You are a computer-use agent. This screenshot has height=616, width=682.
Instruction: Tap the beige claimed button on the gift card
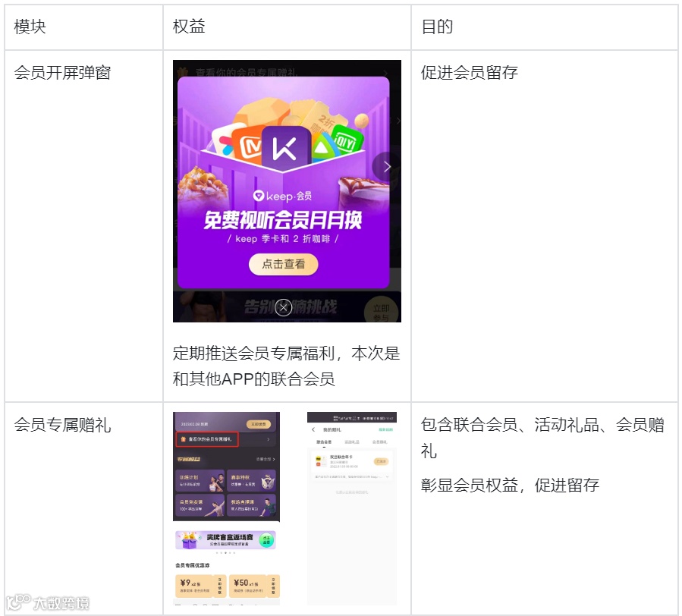[381, 461]
